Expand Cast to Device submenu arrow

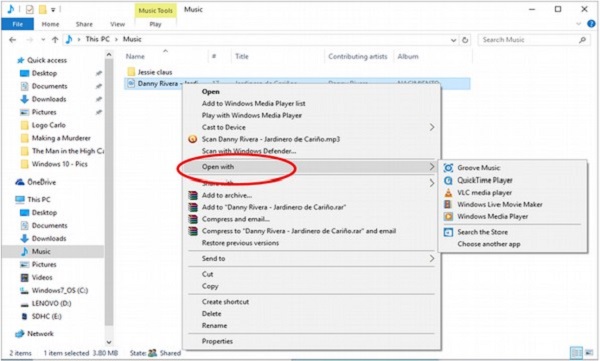tap(432, 127)
